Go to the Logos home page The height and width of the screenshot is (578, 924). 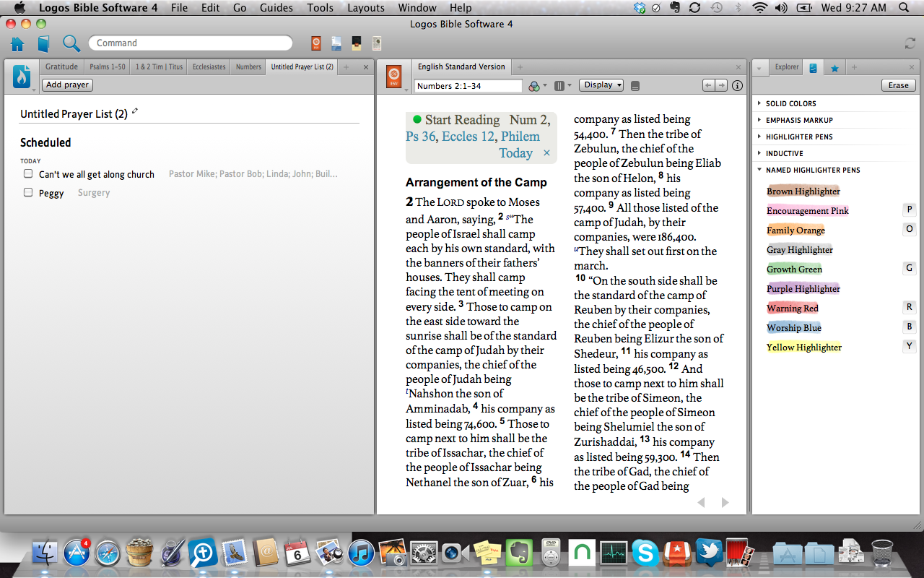point(17,43)
